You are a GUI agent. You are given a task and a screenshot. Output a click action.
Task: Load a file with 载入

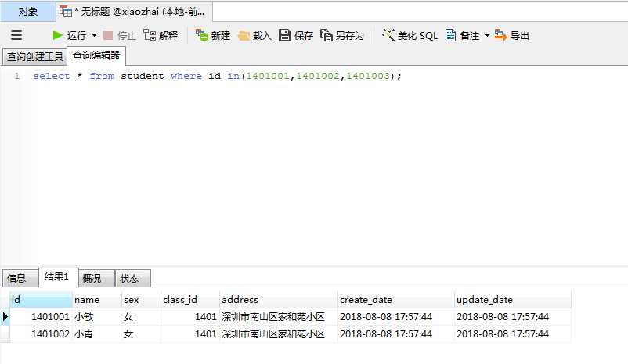tap(254, 36)
